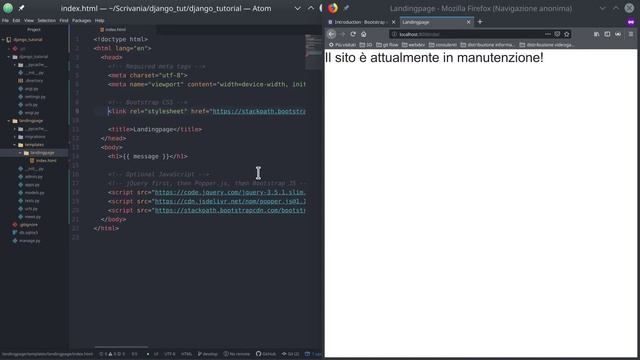Screen dimensions: 640x360
Task: Follow code.jquery.com script link in editor
Action: [230, 192]
